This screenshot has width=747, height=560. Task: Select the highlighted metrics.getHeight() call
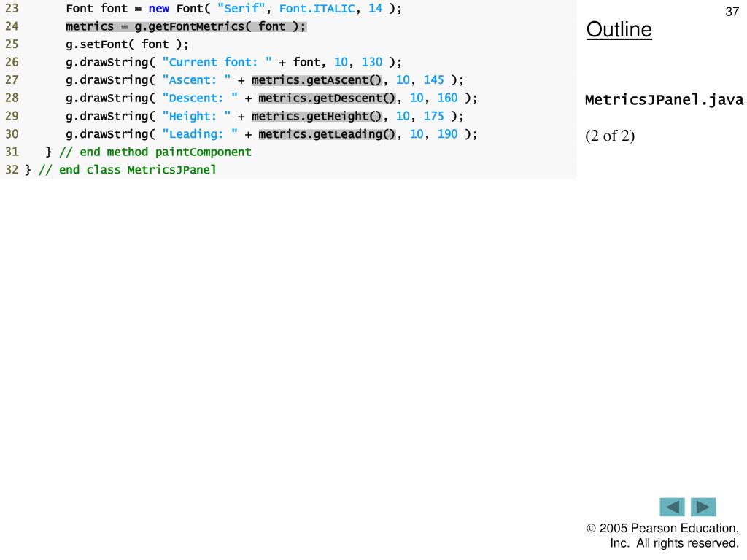point(317,116)
